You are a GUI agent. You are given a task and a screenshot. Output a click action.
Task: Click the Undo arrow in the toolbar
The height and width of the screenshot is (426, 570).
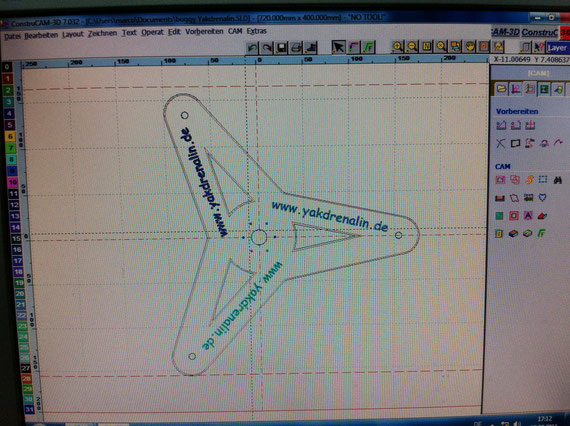253,48
